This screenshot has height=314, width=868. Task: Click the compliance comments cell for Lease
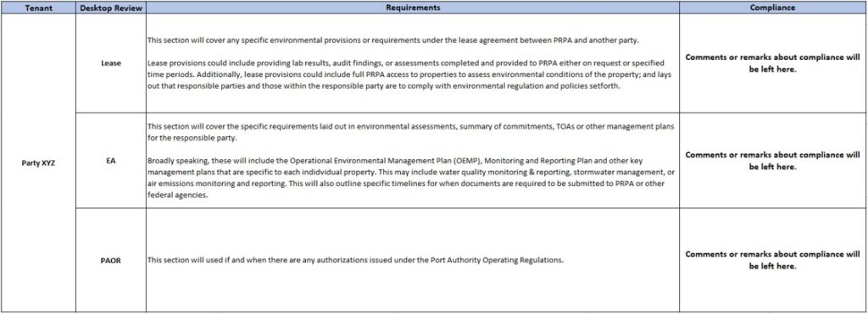click(x=773, y=63)
